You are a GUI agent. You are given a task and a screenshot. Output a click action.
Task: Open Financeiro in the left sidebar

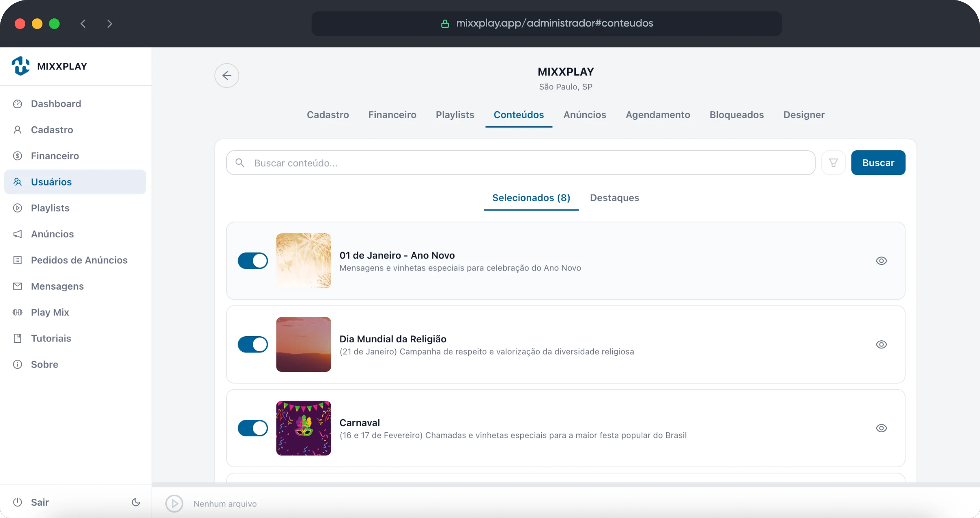click(x=75, y=156)
